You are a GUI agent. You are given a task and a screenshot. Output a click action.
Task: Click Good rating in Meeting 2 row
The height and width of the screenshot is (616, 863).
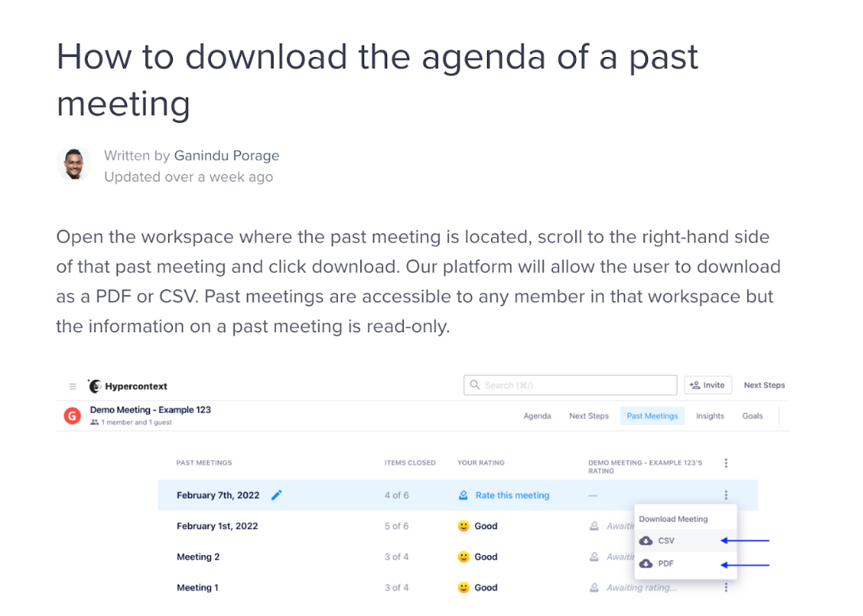(x=486, y=557)
